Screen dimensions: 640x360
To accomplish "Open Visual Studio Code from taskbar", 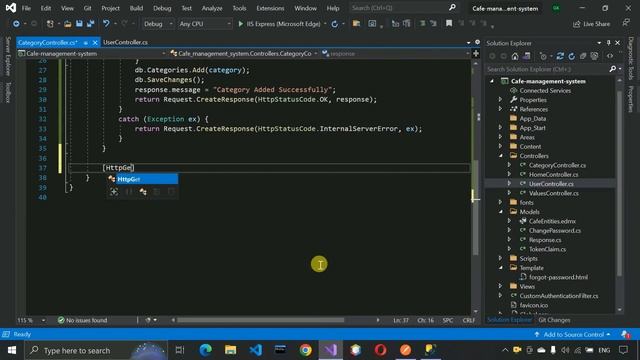I will pos(256,350).
